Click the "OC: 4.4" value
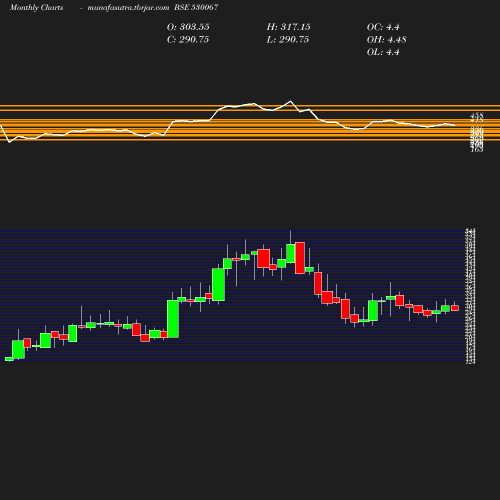 (383, 27)
